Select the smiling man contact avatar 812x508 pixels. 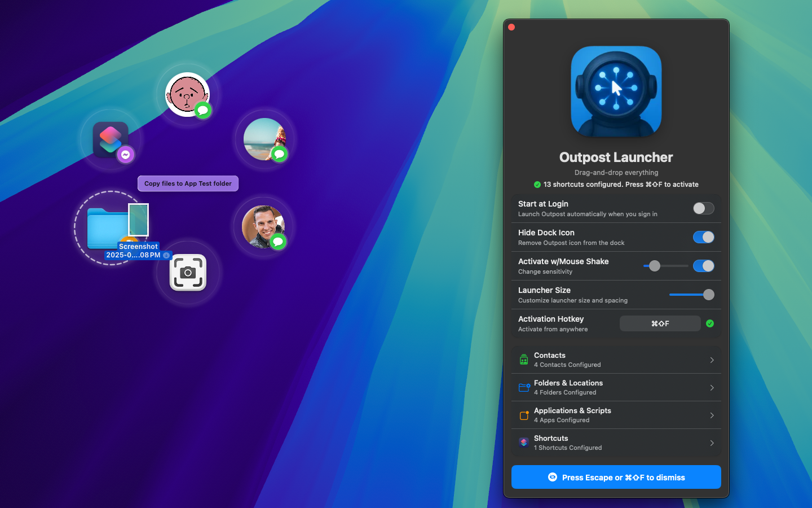[263, 226]
